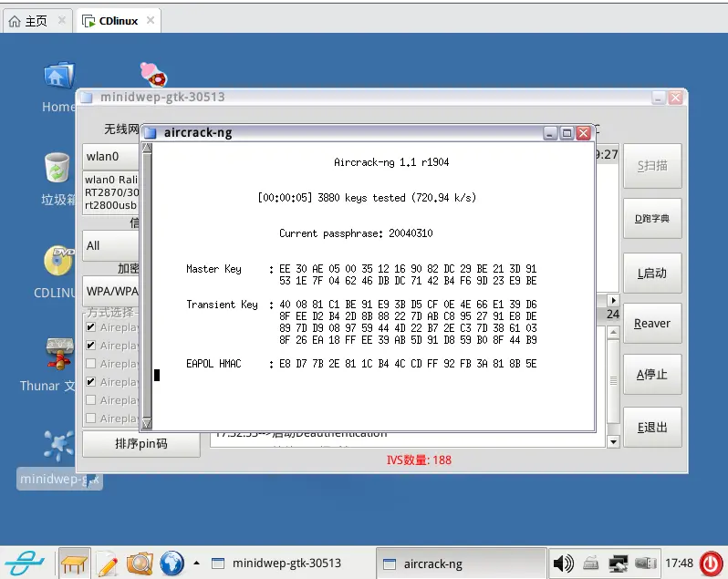Open the Home desktop icon
The image size is (728, 579).
click(x=58, y=75)
